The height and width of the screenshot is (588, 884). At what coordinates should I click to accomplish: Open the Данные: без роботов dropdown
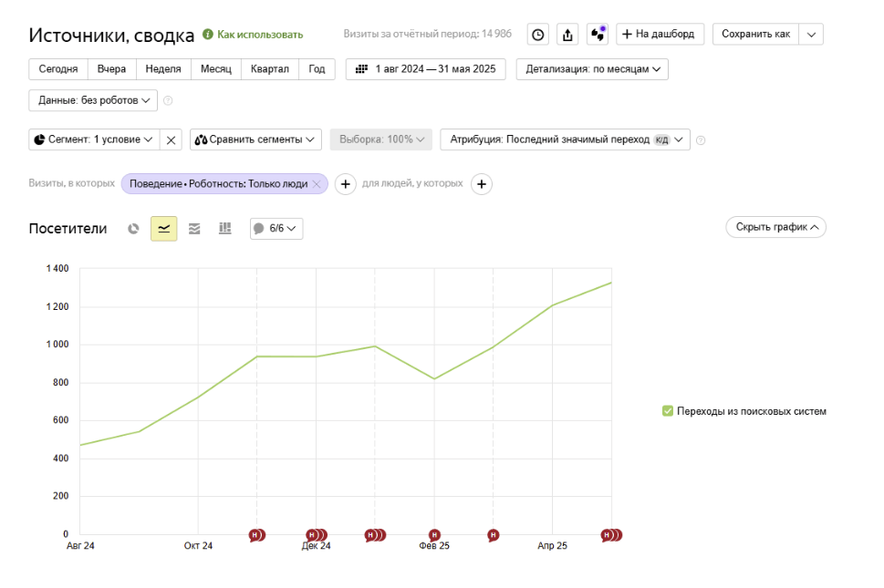pyautogui.click(x=93, y=100)
